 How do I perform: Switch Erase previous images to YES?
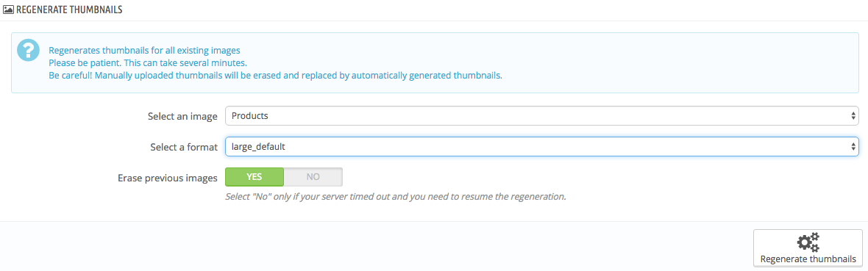(x=254, y=177)
